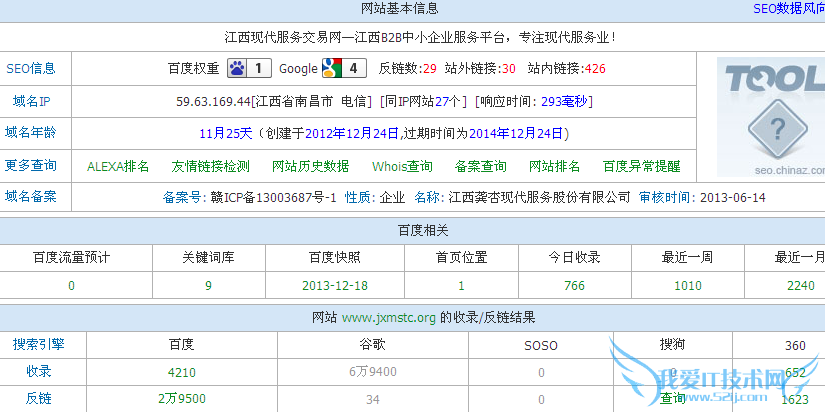
Task: Open the ALEXA排名 link
Action: click(x=118, y=167)
